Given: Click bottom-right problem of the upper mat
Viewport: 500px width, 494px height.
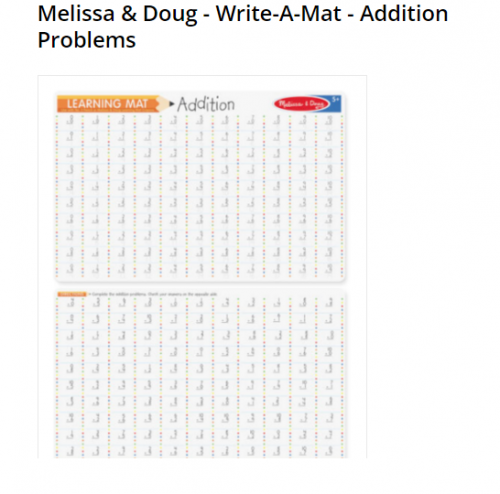Looking at the screenshot, I should point(329,269).
